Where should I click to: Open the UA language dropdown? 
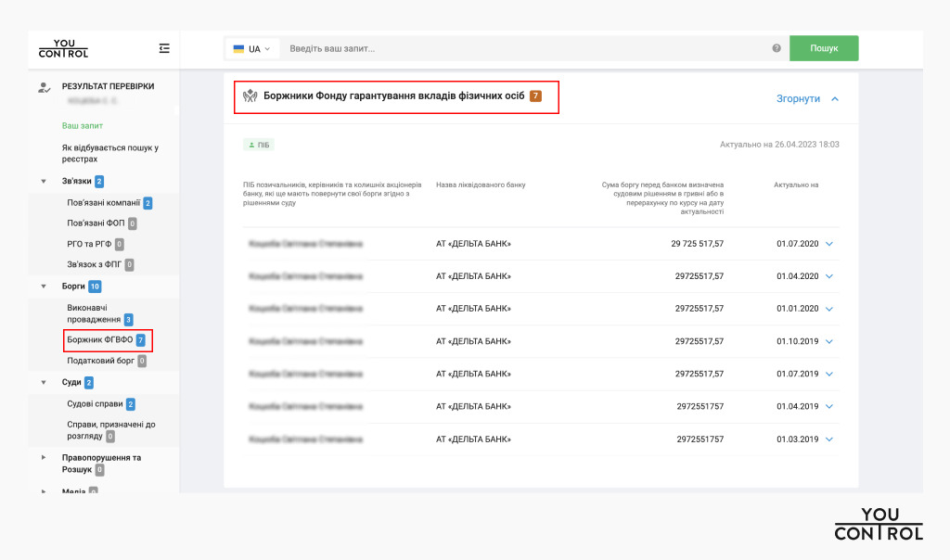[252, 49]
